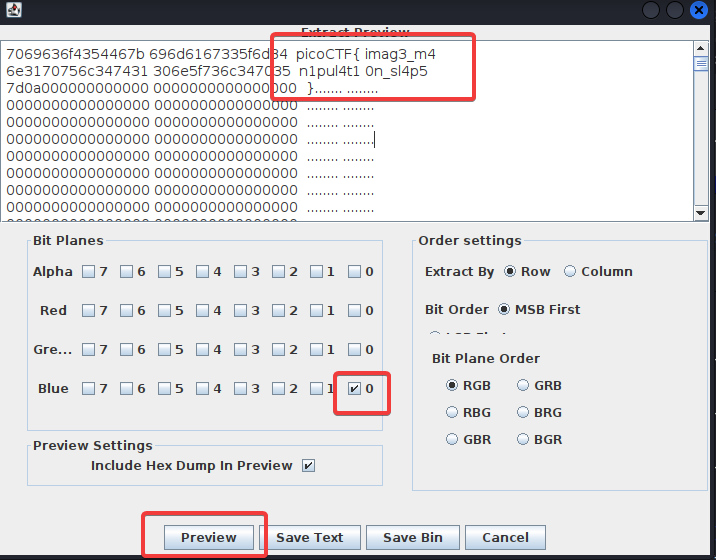Check Alpha bit plane 0

tap(354, 272)
